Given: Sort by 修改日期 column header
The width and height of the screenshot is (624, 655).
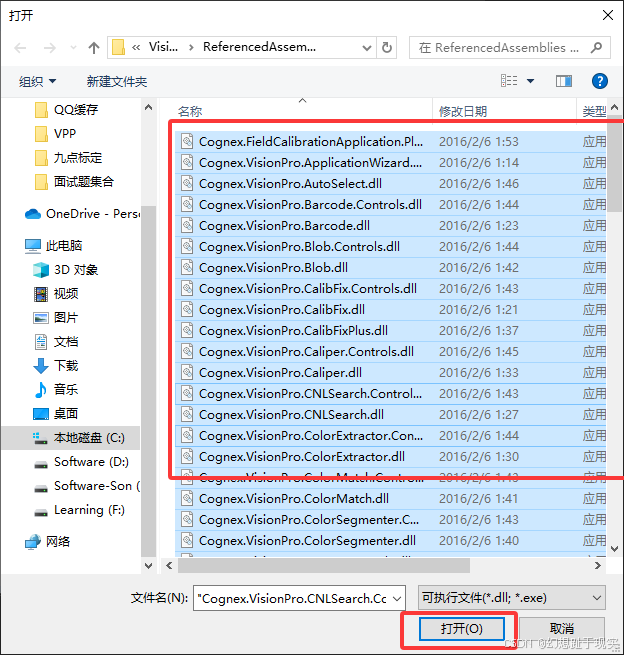Looking at the screenshot, I should pyautogui.click(x=463, y=112).
